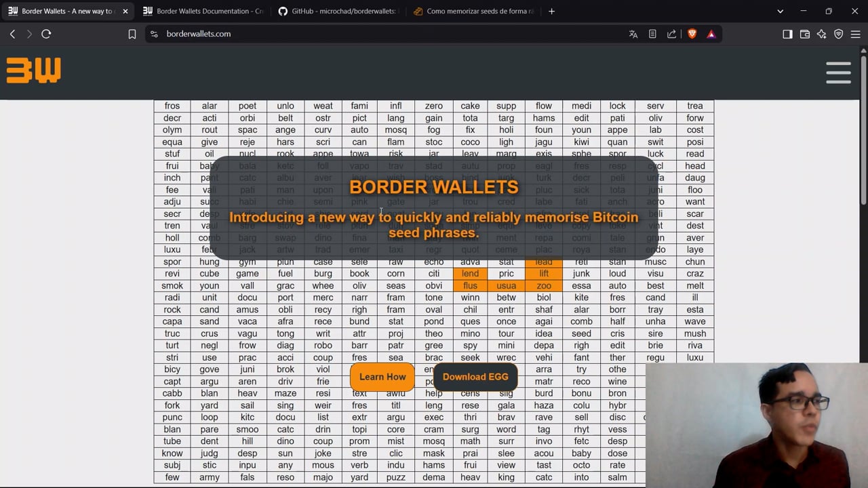Image resolution: width=868 pixels, height=488 pixels.
Task: Click the "junk" grid cell
Action: [581, 274]
